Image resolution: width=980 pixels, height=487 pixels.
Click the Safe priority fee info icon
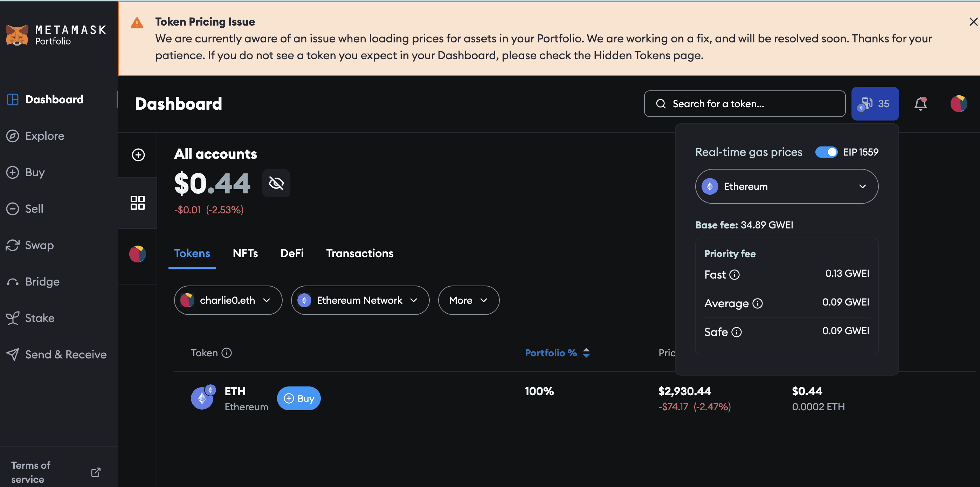click(x=737, y=332)
